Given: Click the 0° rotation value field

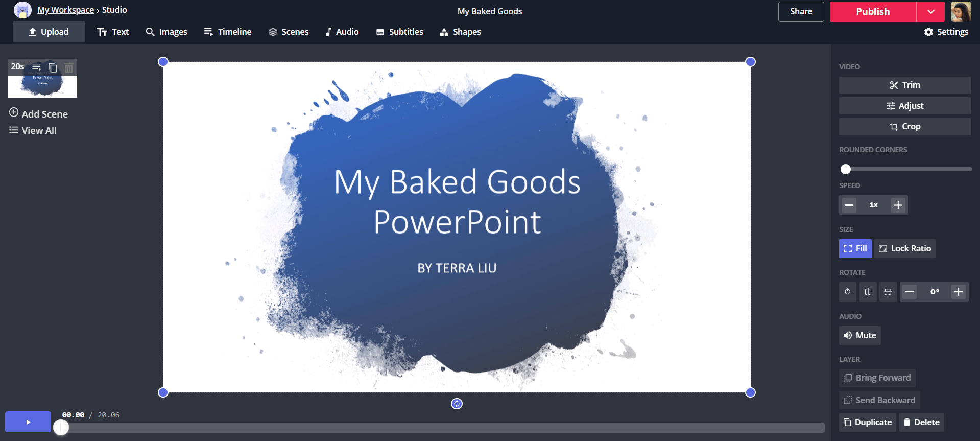Looking at the screenshot, I should click(x=935, y=292).
